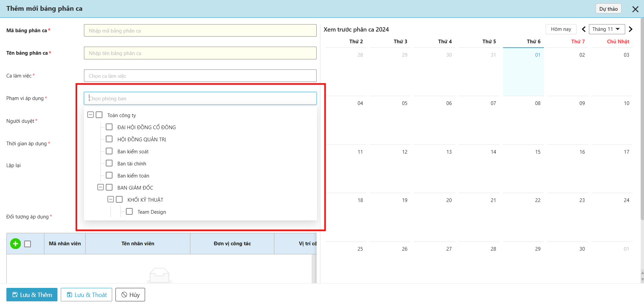Go to previous month with left arrow
644x304 pixels.
[x=584, y=29]
